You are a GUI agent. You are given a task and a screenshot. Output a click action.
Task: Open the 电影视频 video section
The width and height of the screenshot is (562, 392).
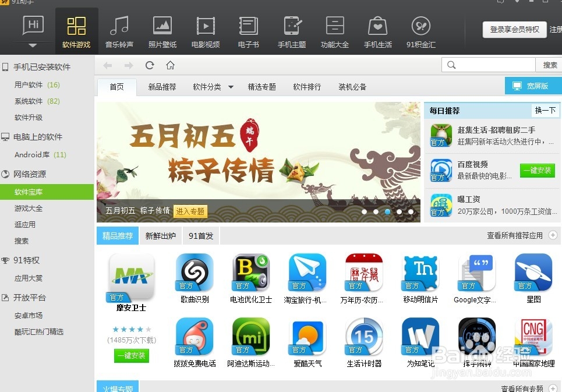click(206, 31)
